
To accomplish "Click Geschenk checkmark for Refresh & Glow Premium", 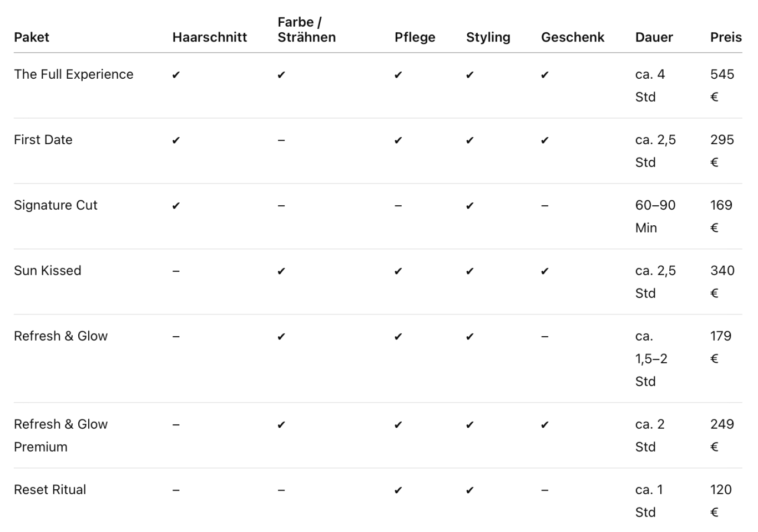I will [545, 425].
